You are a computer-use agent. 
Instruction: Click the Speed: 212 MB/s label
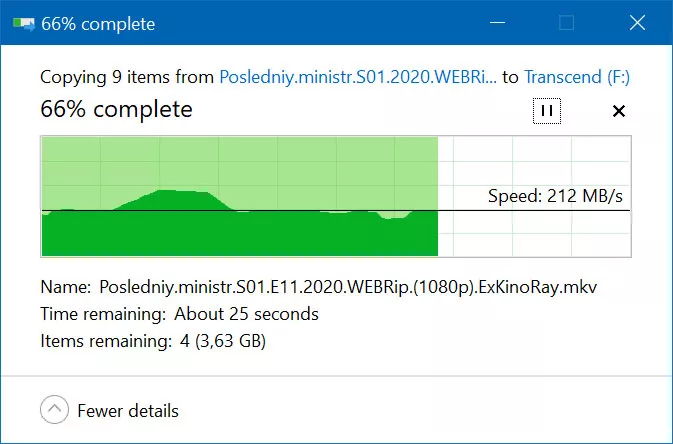pos(555,196)
